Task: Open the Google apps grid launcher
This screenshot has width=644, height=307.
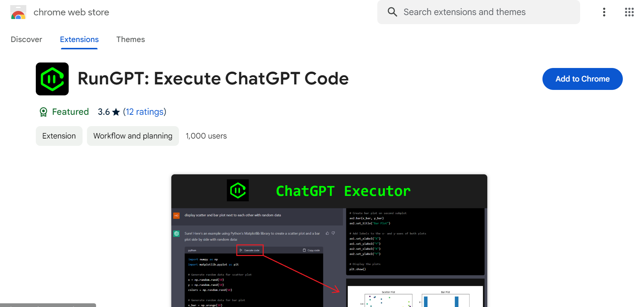Action: coord(629,12)
